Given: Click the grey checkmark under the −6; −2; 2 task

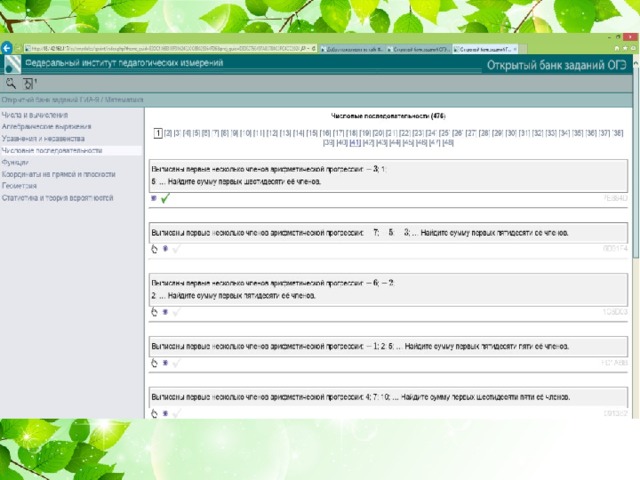Looking at the screenshot, I should pos(176,312).
